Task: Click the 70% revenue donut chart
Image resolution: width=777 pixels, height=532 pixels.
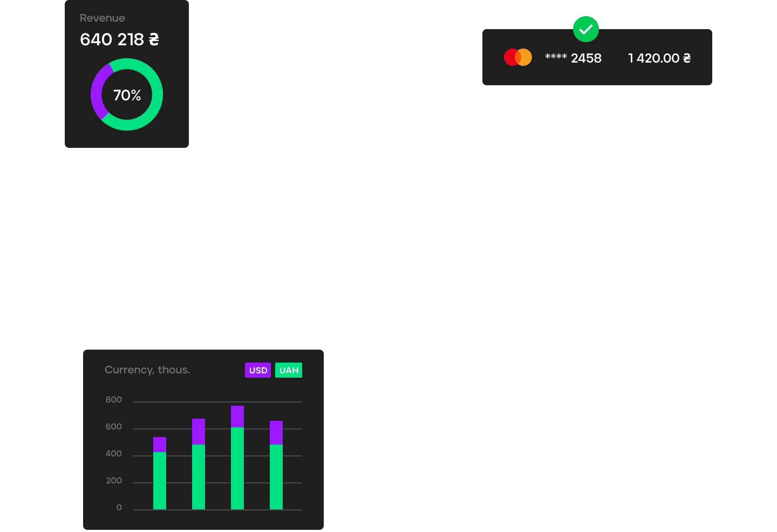Action: pyautogui.click(x=127, y=94)
